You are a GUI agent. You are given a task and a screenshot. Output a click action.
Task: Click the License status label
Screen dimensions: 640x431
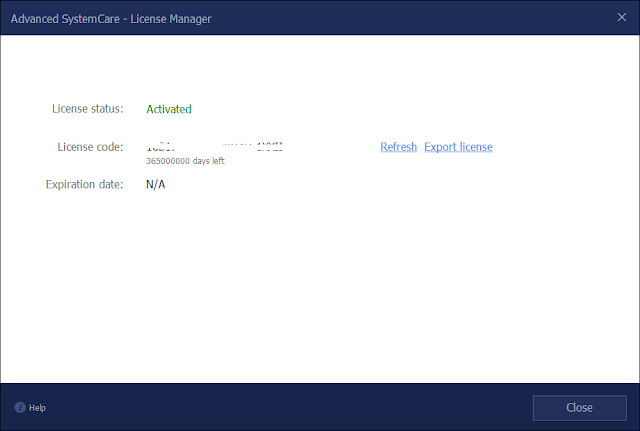click(87, 109)
